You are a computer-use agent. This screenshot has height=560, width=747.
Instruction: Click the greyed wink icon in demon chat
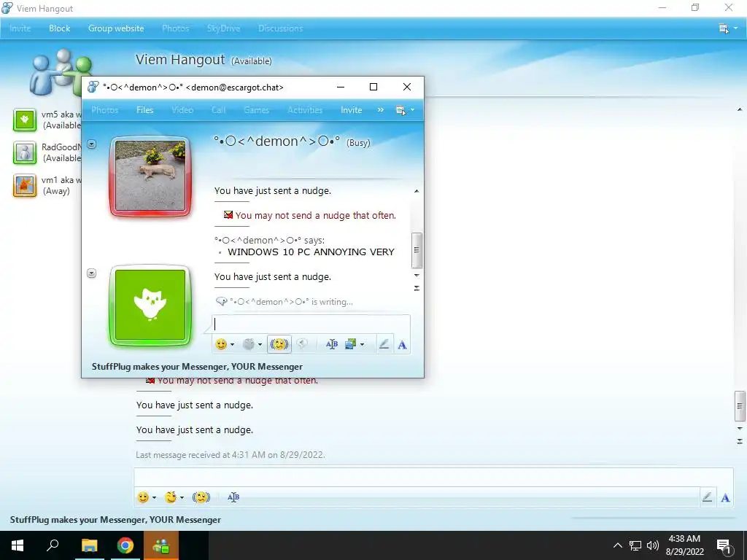(x=248, y=344)
